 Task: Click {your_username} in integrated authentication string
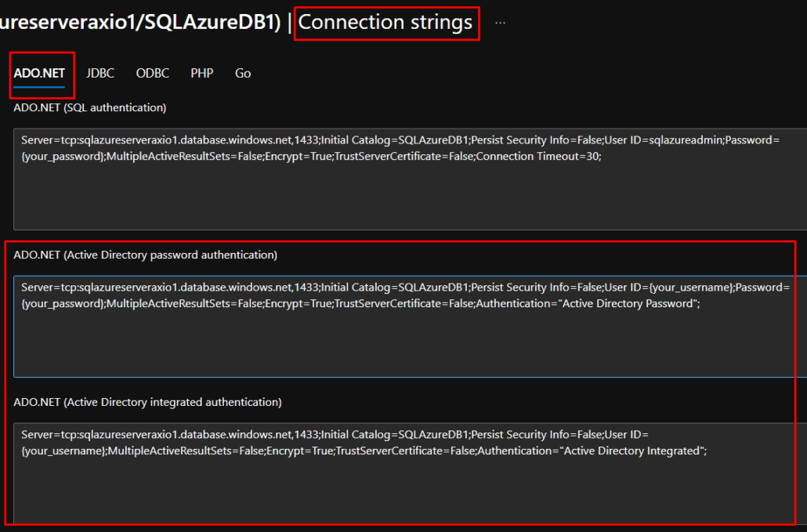coord(63,451)
